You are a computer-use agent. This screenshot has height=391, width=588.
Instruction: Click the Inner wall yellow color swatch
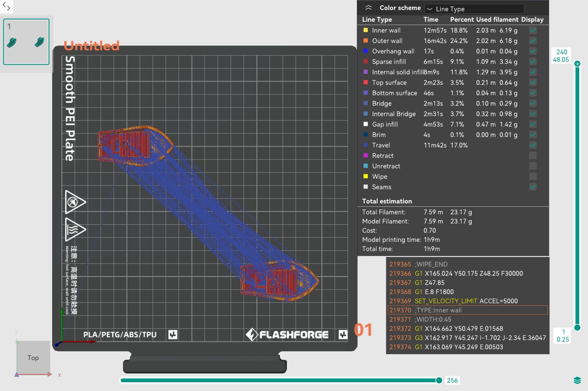tap(366, 30)
